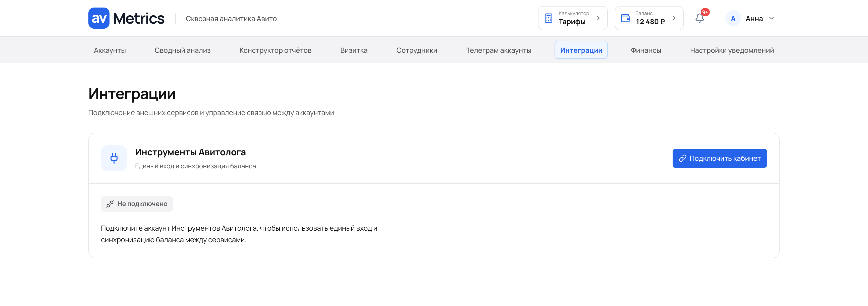Select the active Интеграции tab

[x=581, y=50]
